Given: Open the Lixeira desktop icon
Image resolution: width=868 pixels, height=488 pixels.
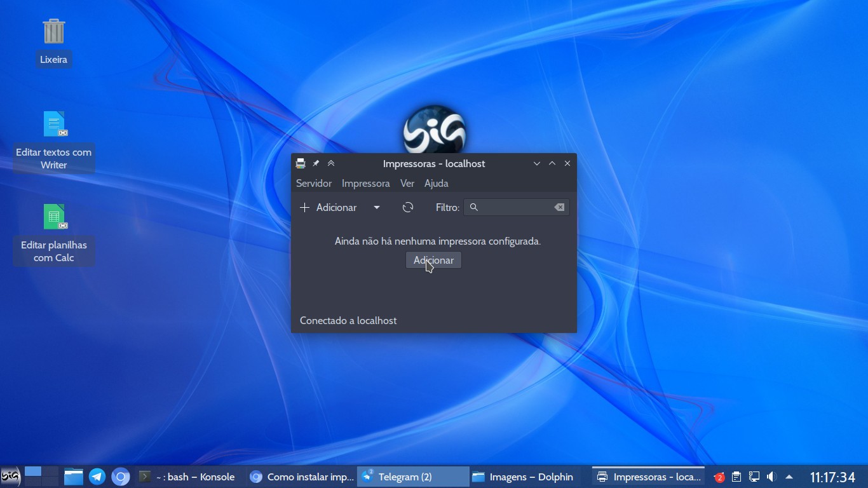Looking at the screenshot, I should pos(54,42).
